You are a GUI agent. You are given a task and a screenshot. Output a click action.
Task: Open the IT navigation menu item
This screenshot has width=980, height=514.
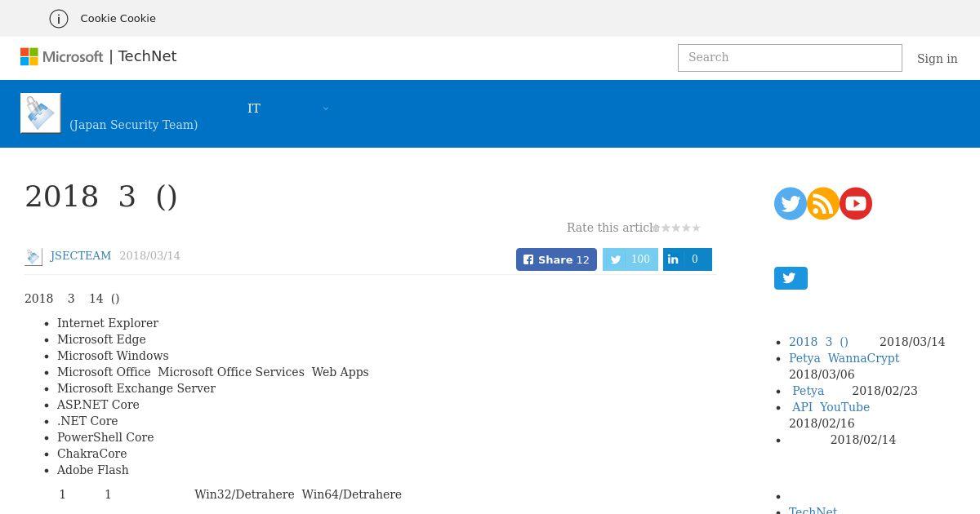[x=254, y=109]
